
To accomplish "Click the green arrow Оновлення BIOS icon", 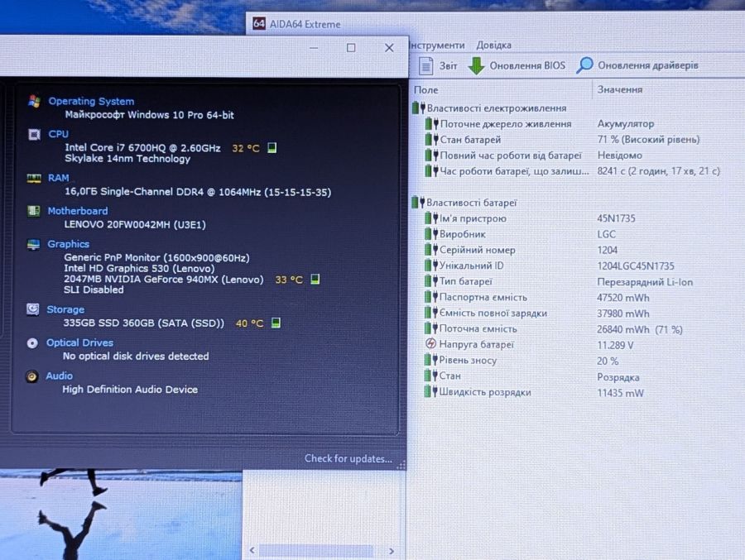I will (476, 65).
